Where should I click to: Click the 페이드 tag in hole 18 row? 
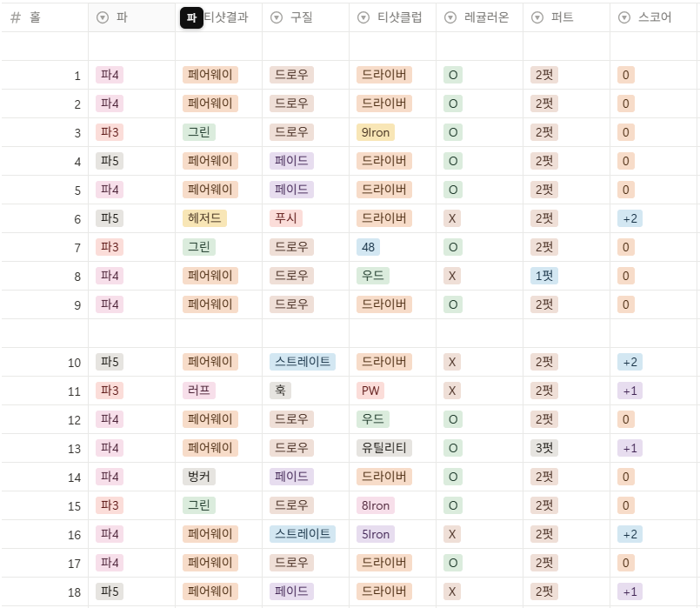291,591
